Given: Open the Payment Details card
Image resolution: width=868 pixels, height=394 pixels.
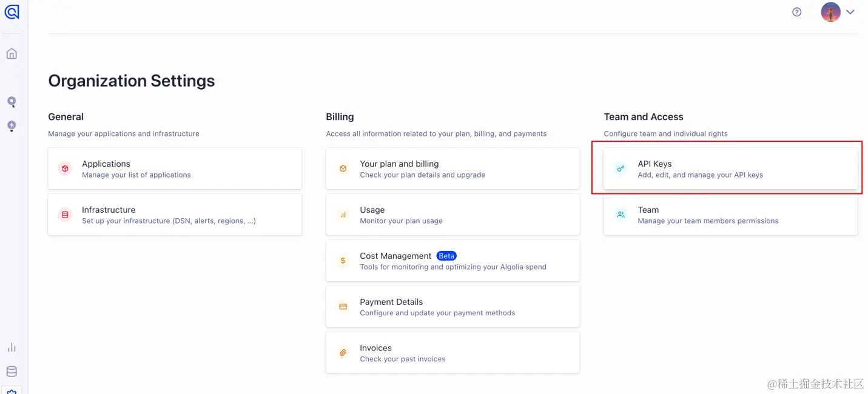Looking at the screenshot, I should [453, 307].
